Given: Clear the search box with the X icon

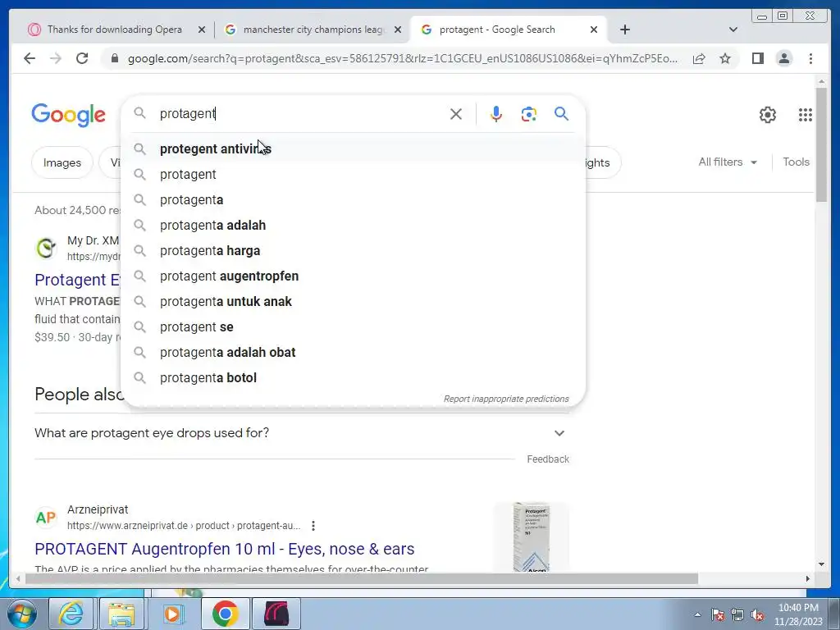Looking at the screenshot, I should [456, 114].
